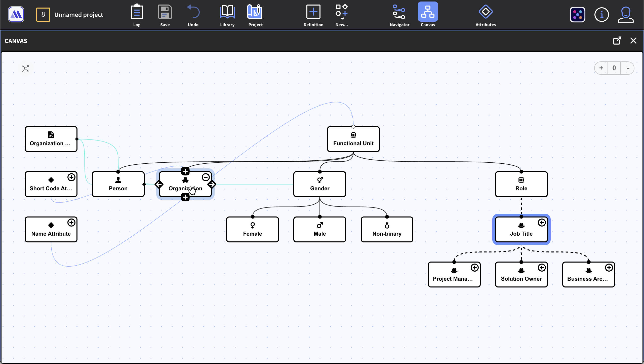644x364 pixels.
Task: Open the New... elements dropdown
Action: coord(341,12)
